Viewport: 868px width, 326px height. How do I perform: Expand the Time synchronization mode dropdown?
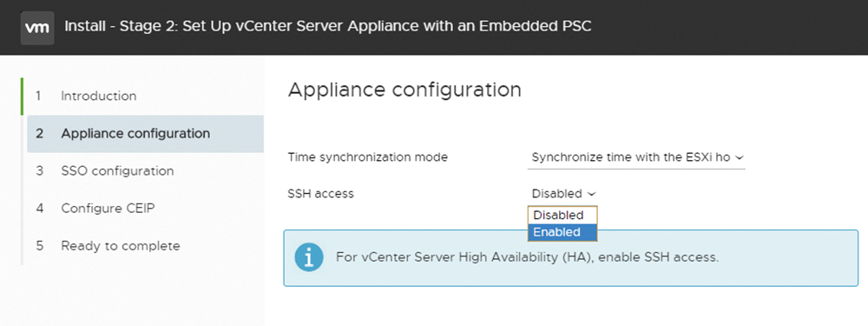[x=636, y=157]
